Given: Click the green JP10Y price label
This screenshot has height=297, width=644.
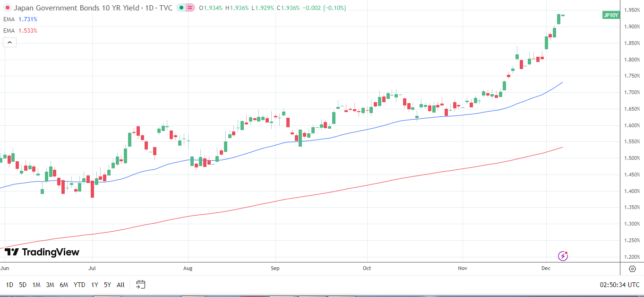Looking at the screenshot, I should 610,15.
